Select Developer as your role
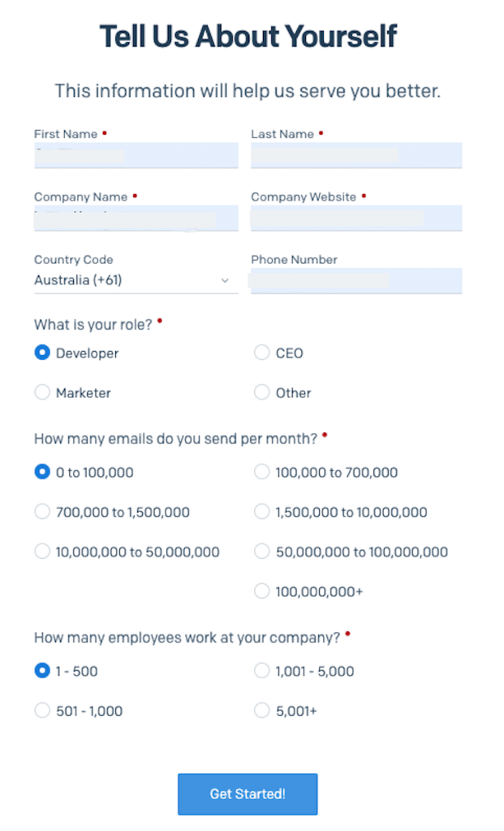Screen dimensions: 504x831 42,353
